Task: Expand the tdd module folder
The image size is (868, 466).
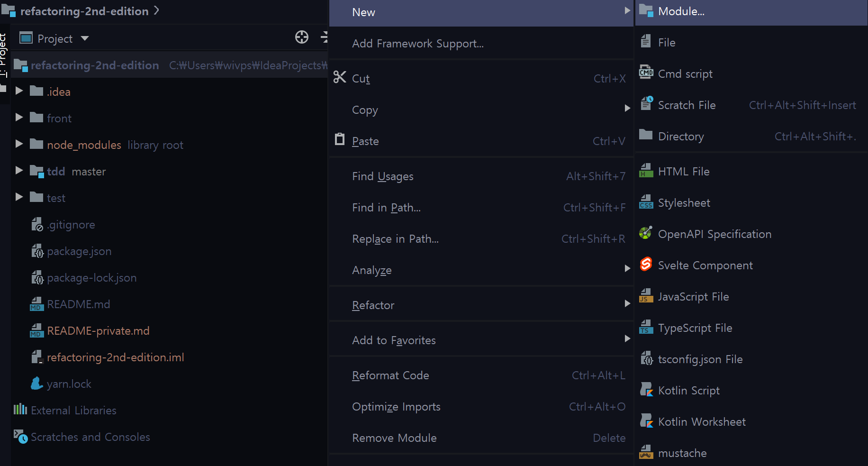Action: (x=19, y=170)
